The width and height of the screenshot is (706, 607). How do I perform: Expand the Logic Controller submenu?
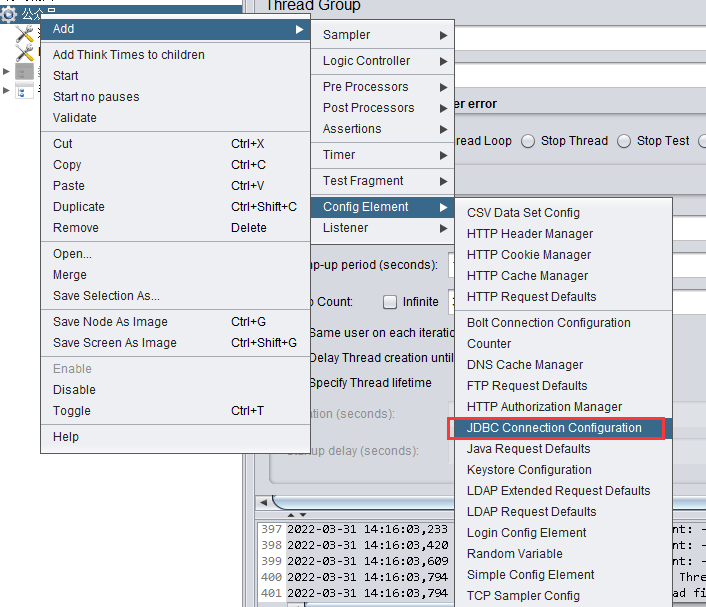point(382,61)
